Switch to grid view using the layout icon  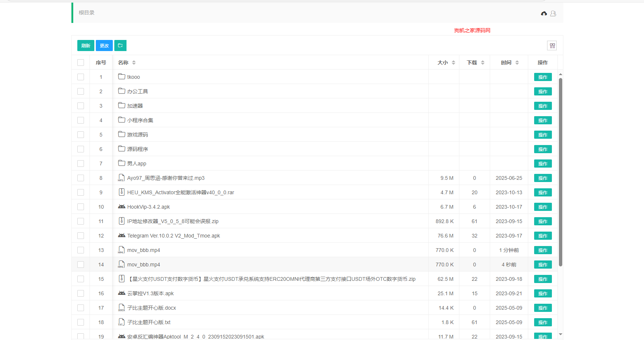coord(552,45)
